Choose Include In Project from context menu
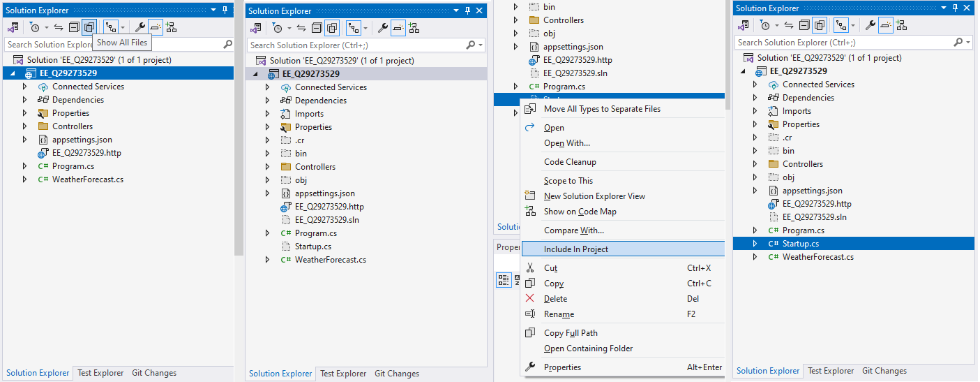This screenshot has height=382, width=980. [x=575, y=249]
